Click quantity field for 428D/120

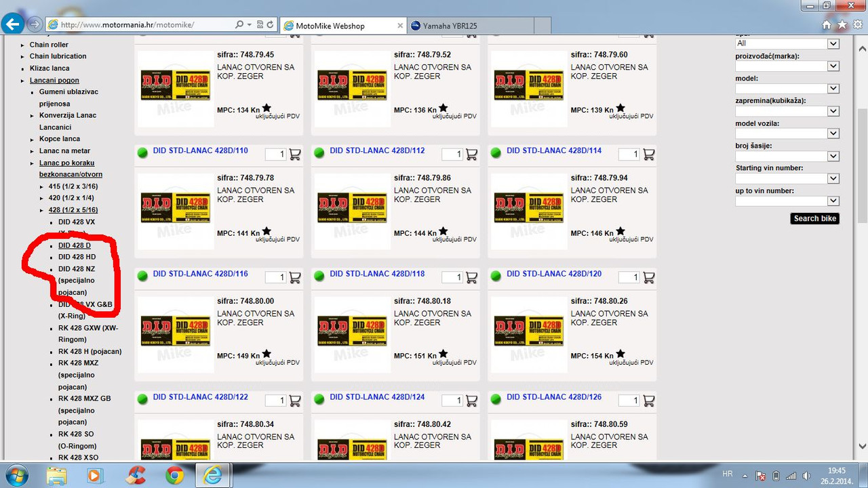click(629, 277)
